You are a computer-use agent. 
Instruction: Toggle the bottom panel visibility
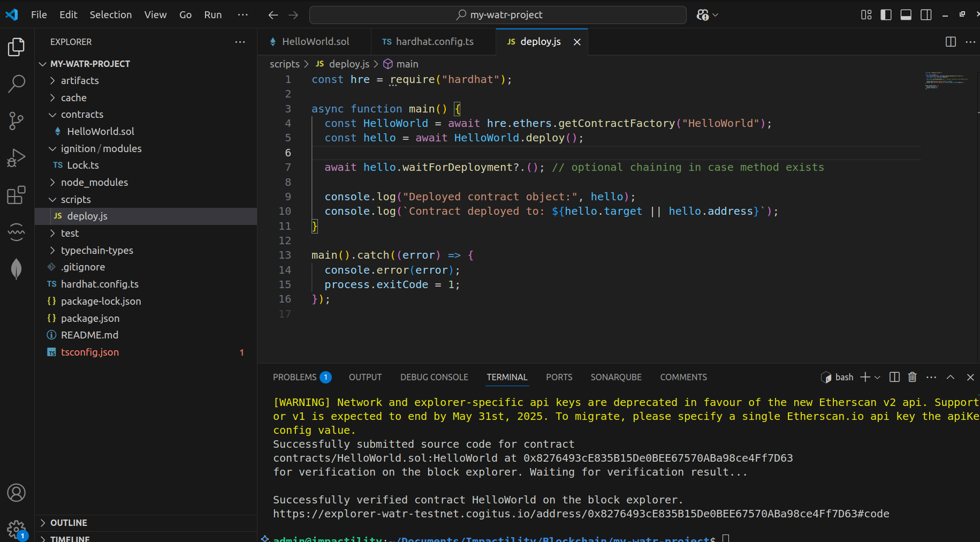(x=906, y=15)
